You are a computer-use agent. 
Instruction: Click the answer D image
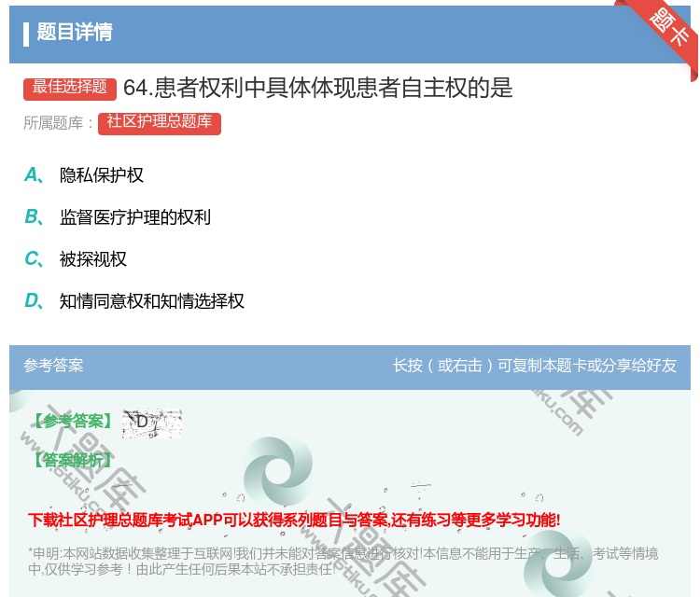(x=152, y=423)
